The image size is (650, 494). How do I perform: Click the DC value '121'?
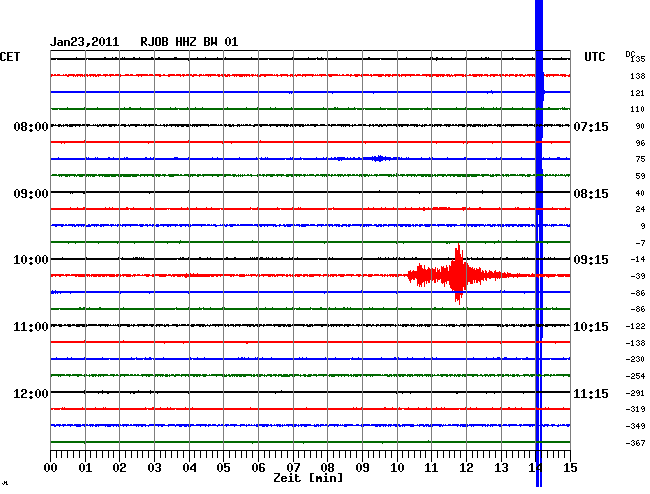(x=638, y=93)
